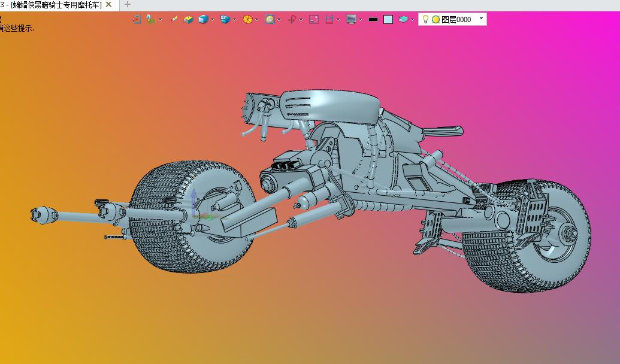Click the pink square picture icon

tap(314, 19)
